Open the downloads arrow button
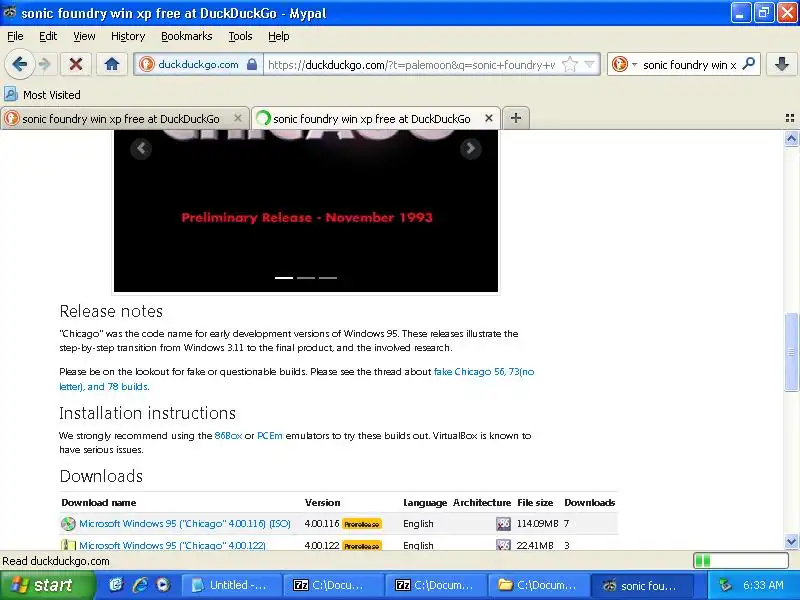Screen dimensions: 800x600 781,64
